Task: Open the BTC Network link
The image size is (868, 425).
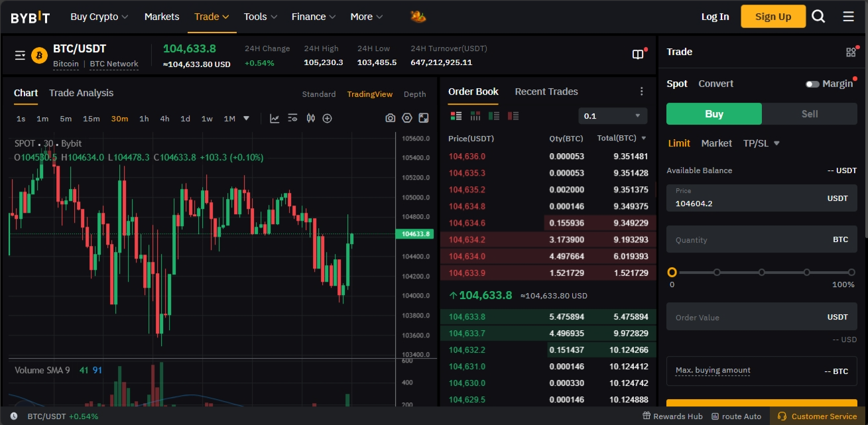Action: click(x=114, y=64)
